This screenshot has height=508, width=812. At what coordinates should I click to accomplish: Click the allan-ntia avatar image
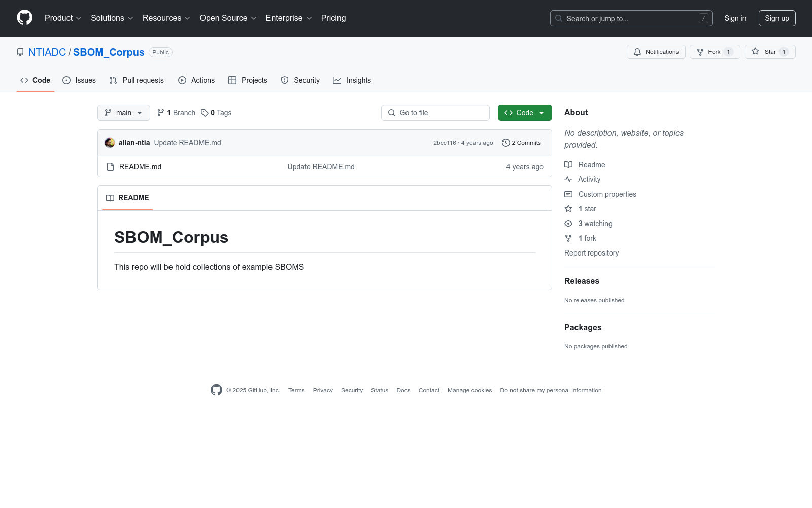(110, 143)
